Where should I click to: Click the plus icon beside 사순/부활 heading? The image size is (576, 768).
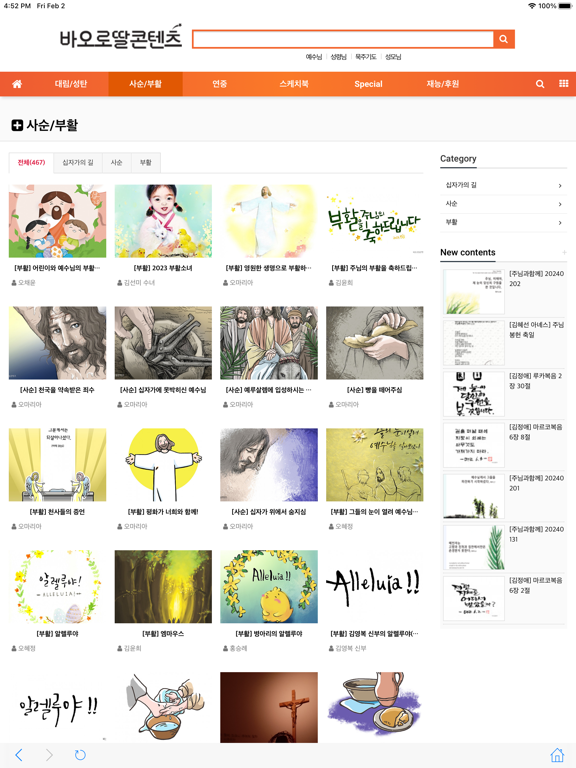[17, 125]
